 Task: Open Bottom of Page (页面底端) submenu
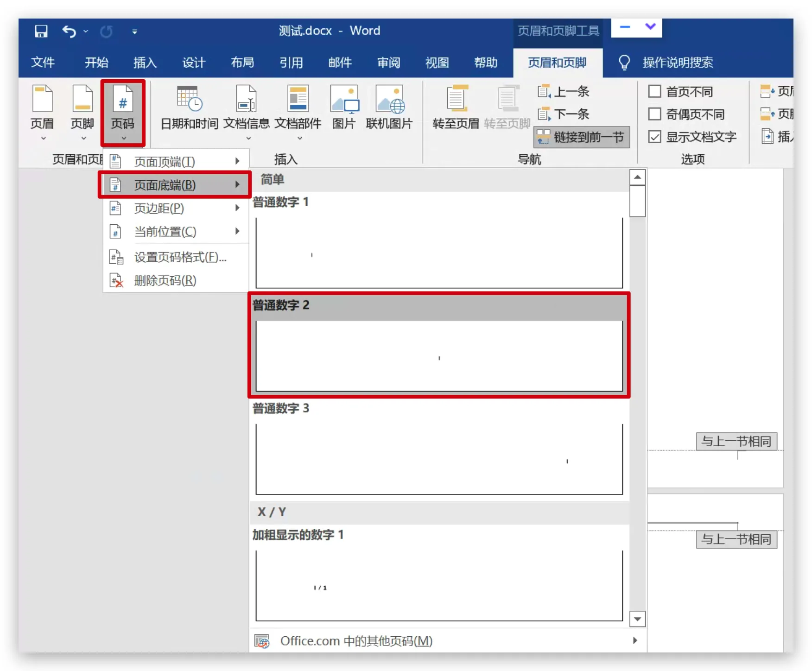[x=176, y=185]
